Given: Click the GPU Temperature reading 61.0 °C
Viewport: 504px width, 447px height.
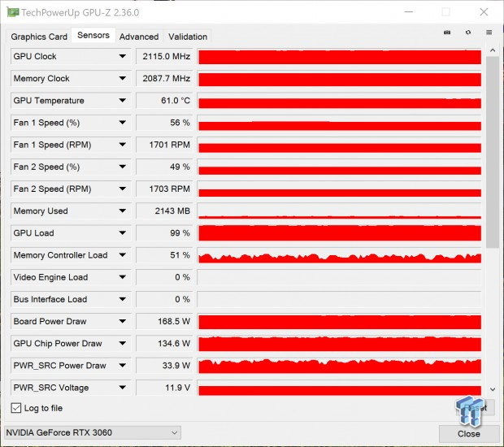Looking at the screenshot, I should [164, 101].
